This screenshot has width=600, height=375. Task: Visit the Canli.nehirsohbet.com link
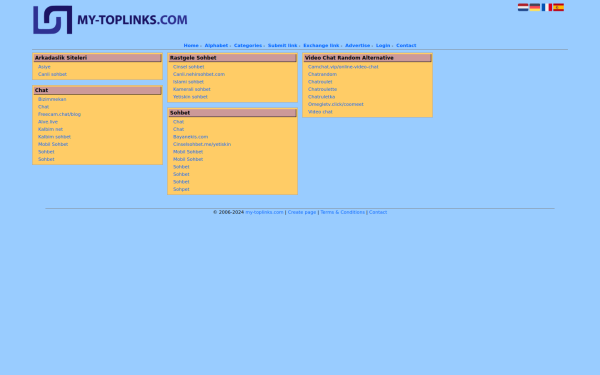199,74
